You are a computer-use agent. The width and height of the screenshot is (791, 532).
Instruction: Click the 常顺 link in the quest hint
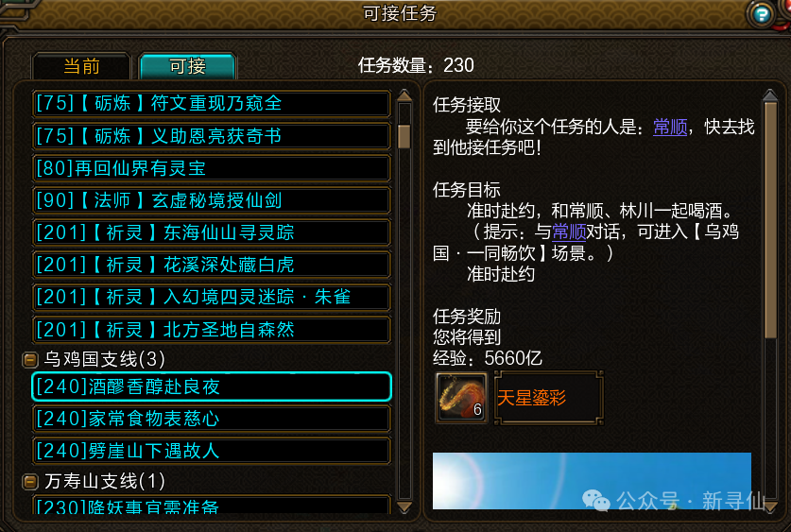pos(569,232)
